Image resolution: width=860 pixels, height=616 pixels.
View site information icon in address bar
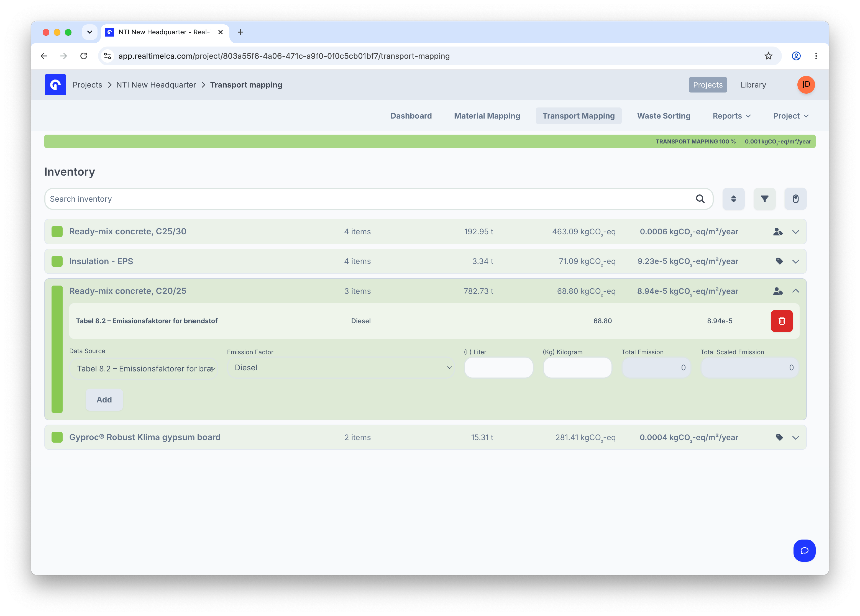108,56
